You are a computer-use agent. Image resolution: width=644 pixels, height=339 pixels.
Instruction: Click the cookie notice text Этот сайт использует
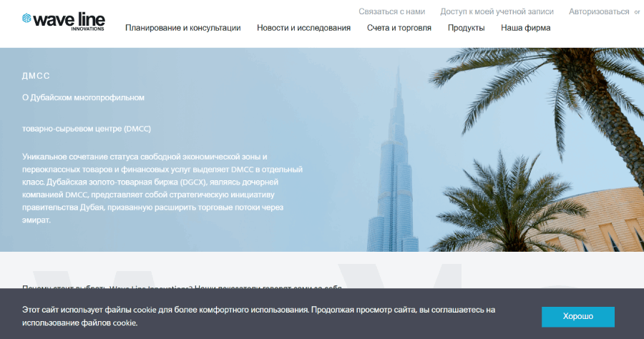[259, 316]
